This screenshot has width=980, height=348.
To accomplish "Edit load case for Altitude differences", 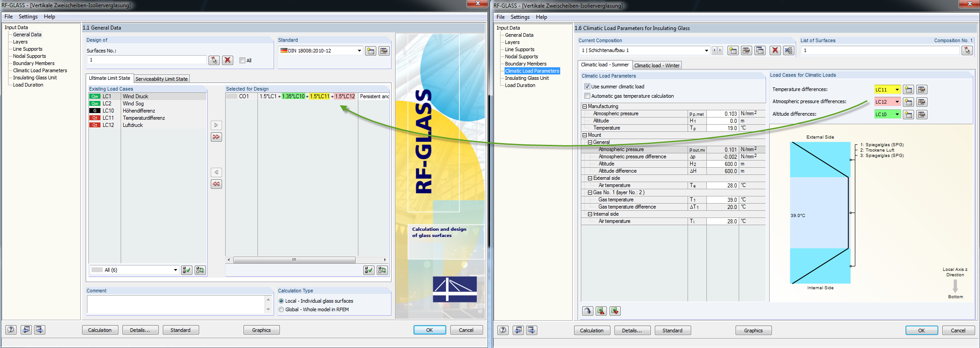I will [x=922, y=114].
